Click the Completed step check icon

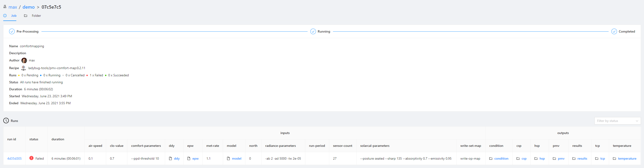(x=614, y=31)
